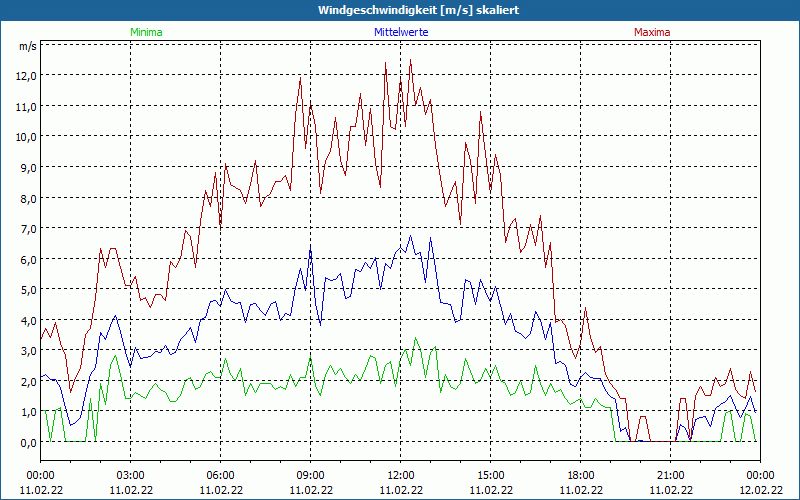Click the '0,0' y-axis value
800x500 pixels.
click(28, 442)
